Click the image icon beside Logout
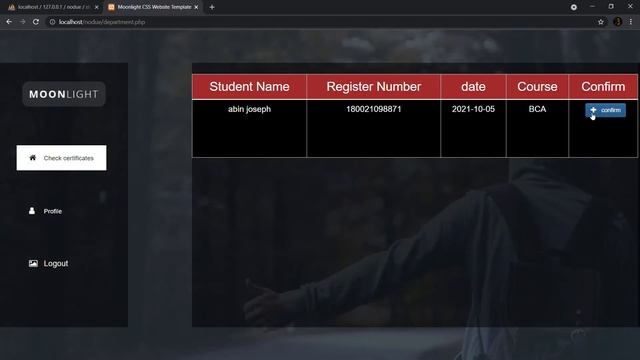 [x=33, y=263]
